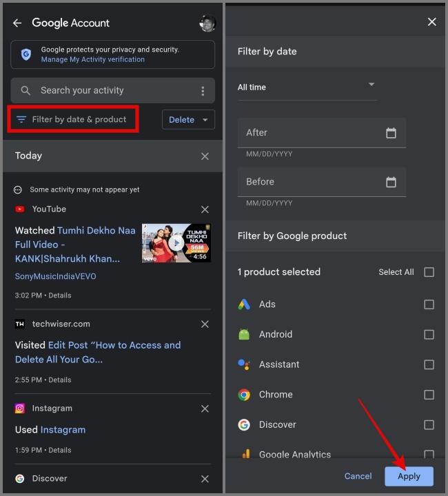The image size is (448, 496).
Task: Remove the Discover activity entry with X
Action: [x=205, y=479]
